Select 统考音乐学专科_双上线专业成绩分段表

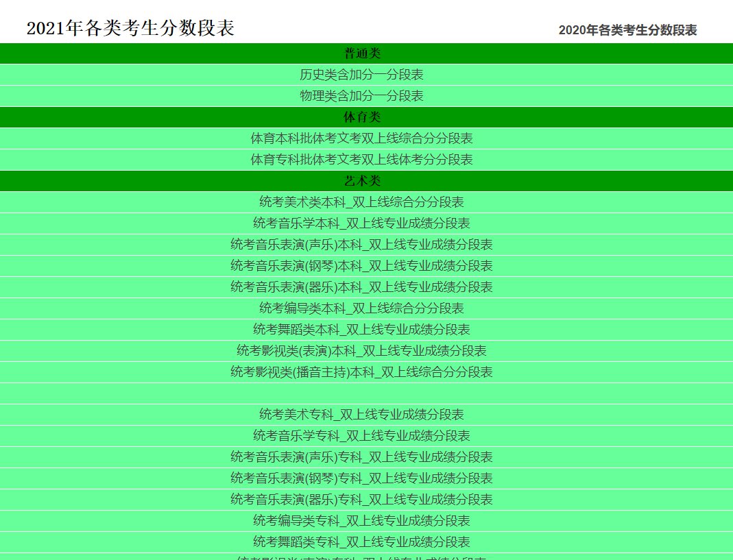click(361, 436)
